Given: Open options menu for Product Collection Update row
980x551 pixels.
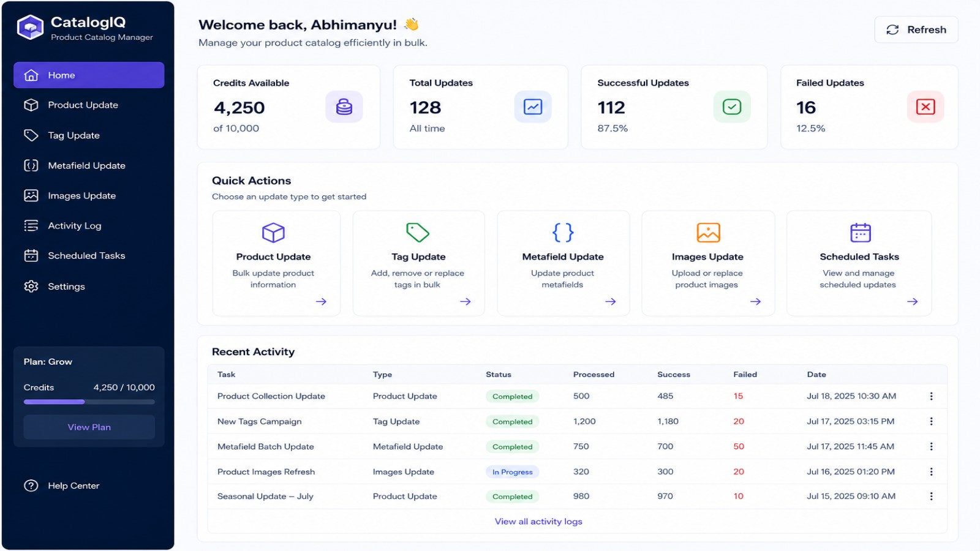Looking at the screenshot, I should 931,396.
